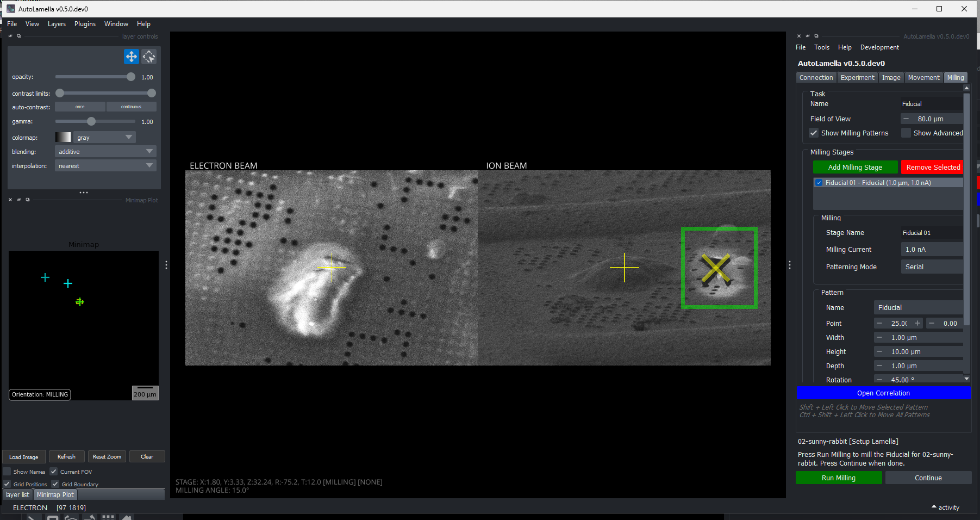This screenshot has width=980, height=520.
Task: Select the pan/zoom tool in layer controls
Action: click(x=131, y=56)
